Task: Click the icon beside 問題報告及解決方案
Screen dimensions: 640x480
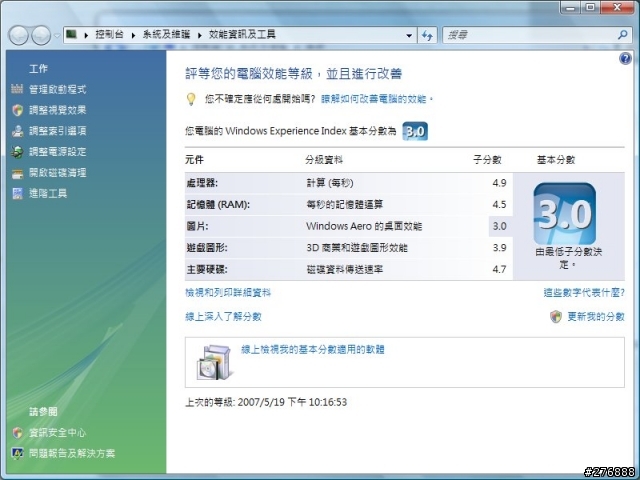Action: point(17,453)
